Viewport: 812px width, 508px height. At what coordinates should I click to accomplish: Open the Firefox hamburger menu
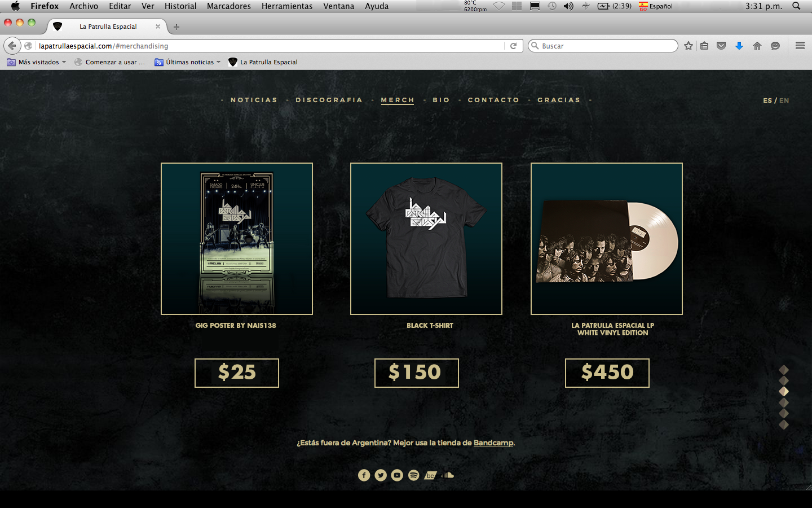(800, 46)
